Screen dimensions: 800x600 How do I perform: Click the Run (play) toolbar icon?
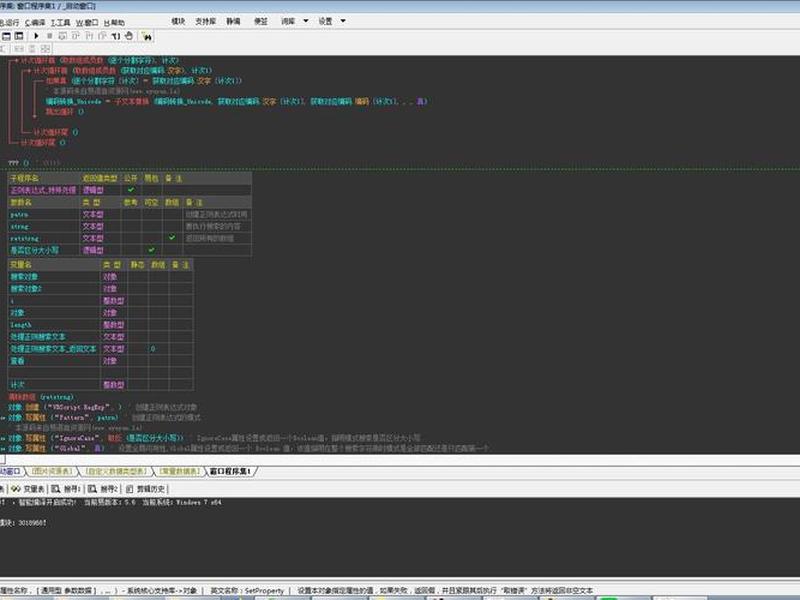(x=36, y=36)
